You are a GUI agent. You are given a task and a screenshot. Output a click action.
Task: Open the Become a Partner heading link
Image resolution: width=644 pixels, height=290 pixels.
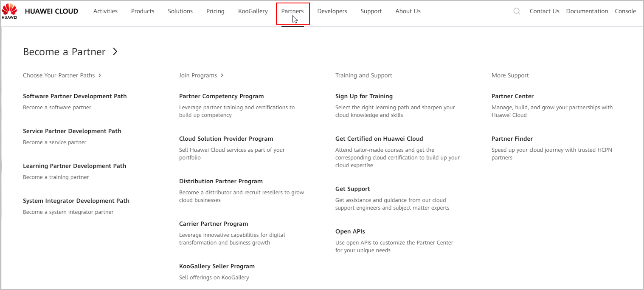[x=64, y=52]
